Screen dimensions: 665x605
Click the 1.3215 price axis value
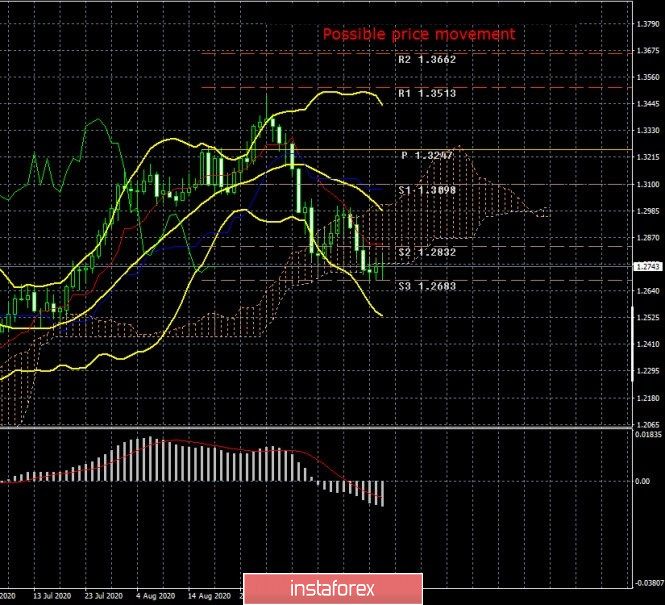[x=648, y=157]
